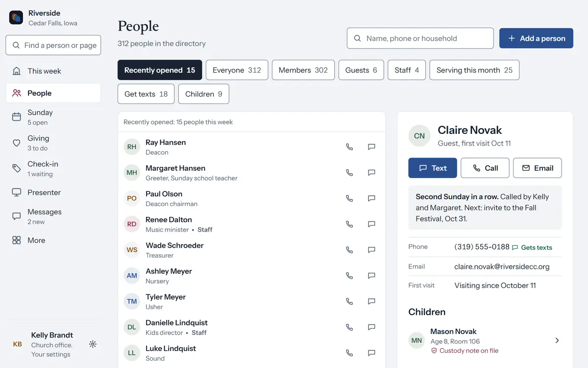Show Children filter tab
This screenshot has height=368, width=588.
point(204,94)
